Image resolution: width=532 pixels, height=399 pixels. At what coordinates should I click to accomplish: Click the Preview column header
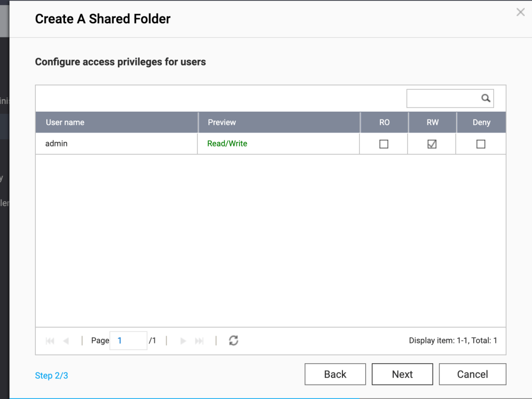click(x=222, y=122)
